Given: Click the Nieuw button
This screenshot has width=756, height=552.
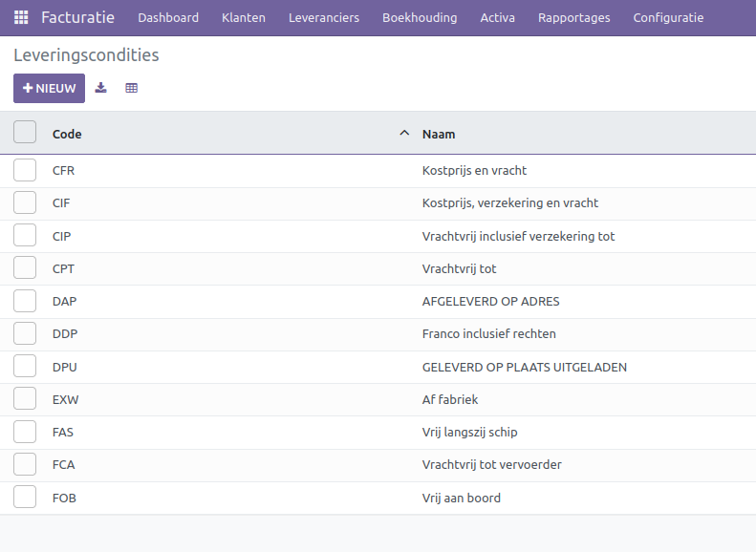Looking at the screenshot, I should coord(49,88).
